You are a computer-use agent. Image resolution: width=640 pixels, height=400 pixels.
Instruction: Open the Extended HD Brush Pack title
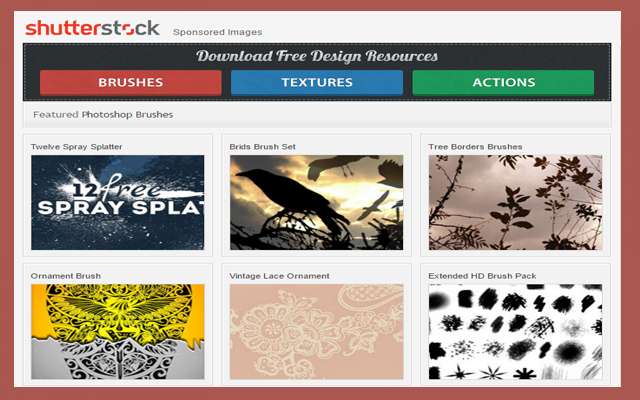pyautogui.click(x=482, y=276)
